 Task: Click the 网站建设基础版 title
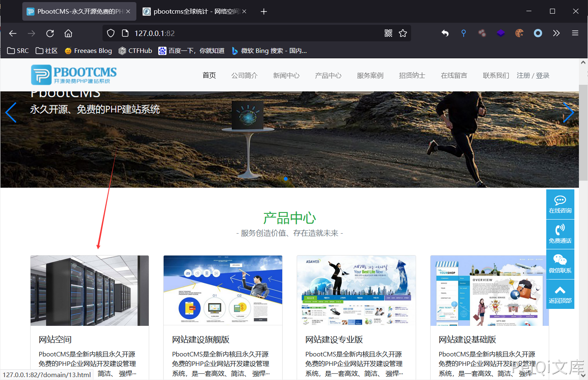467,339
